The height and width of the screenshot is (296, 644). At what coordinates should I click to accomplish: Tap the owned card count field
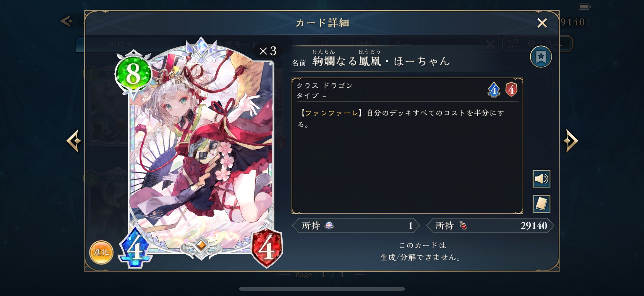point(356,226)
